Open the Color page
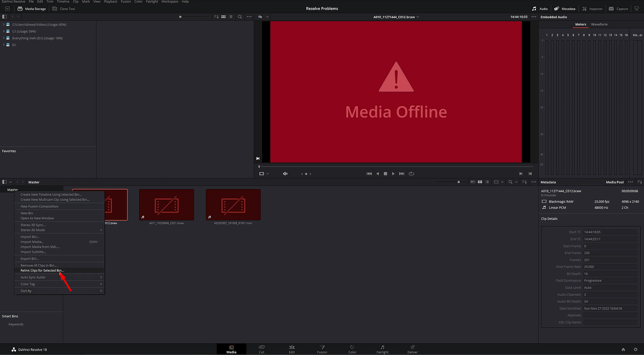Image resolution: width=644 pixels, height=355 pixels. click(x=352, y=349)
